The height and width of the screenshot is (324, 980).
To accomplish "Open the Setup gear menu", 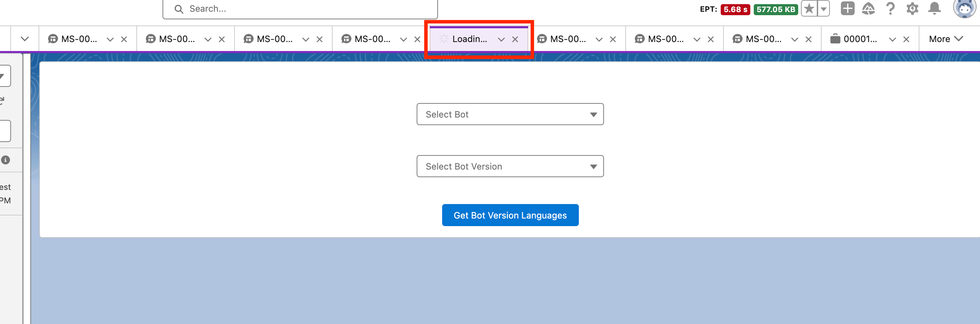I will click(912, 8).
